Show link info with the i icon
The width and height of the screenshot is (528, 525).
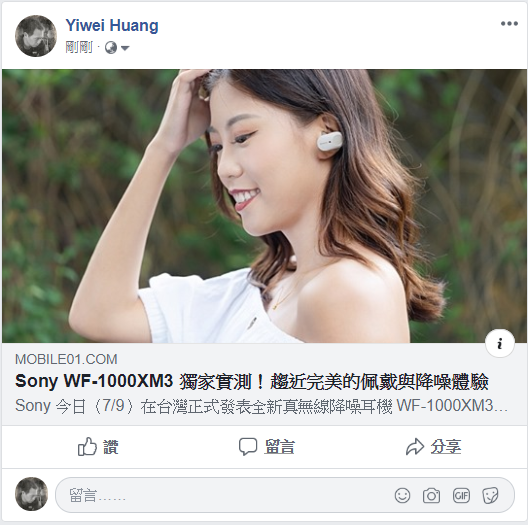(x=500, y=343)
